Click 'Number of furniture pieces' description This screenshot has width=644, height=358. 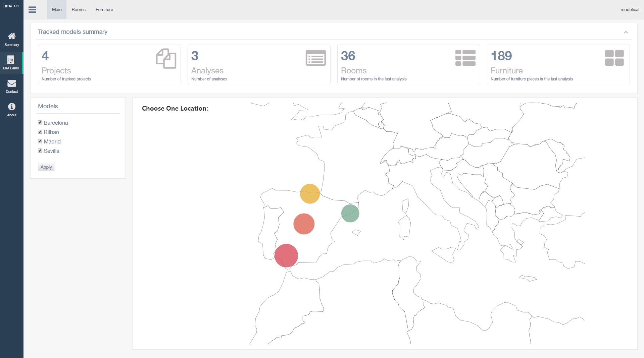click(x=532, y=79)
